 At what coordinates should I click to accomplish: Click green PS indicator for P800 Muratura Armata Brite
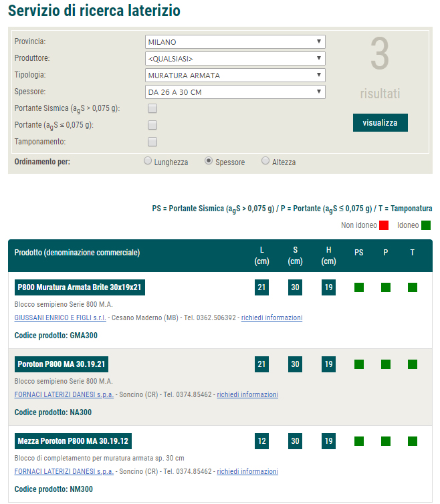359,287
